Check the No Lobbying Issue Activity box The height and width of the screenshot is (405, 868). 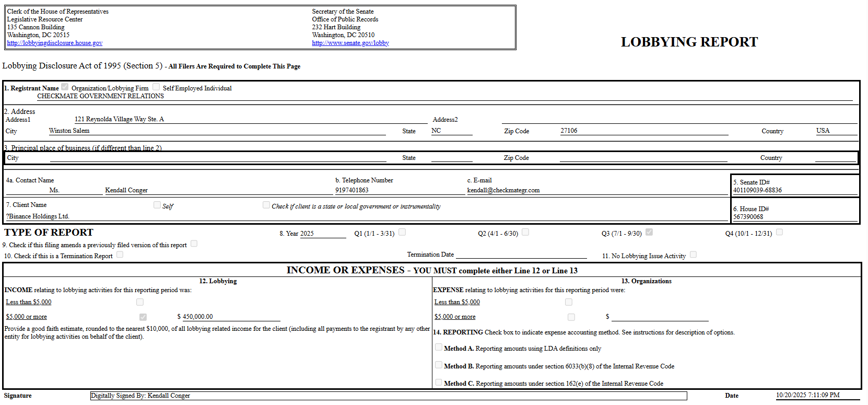pyautogui.click(x=693, y=254)
